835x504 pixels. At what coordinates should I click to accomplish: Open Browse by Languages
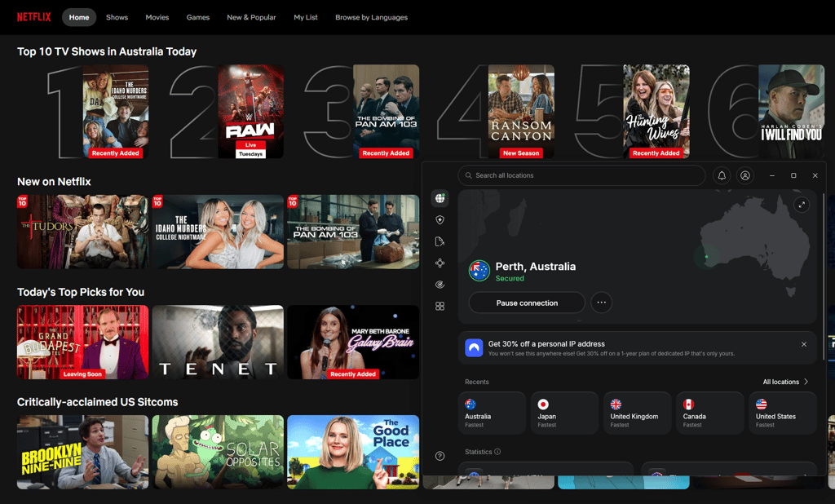tap(371, 18)
